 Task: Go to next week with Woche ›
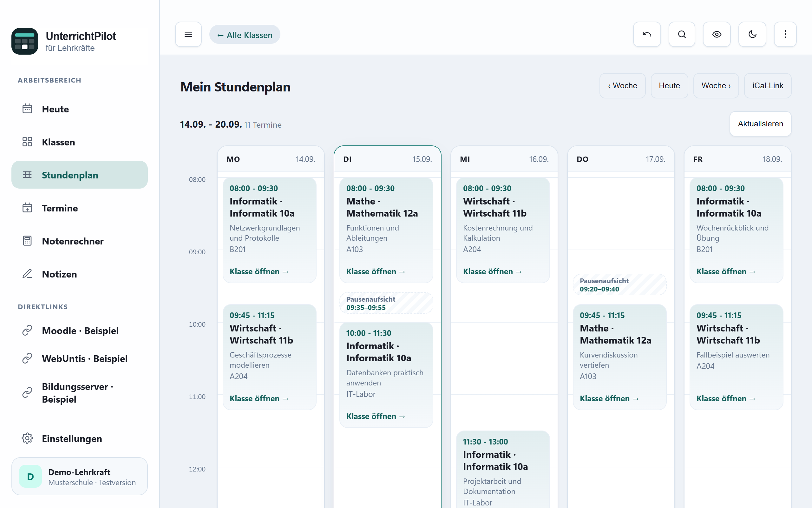click(x=716, y=86)
